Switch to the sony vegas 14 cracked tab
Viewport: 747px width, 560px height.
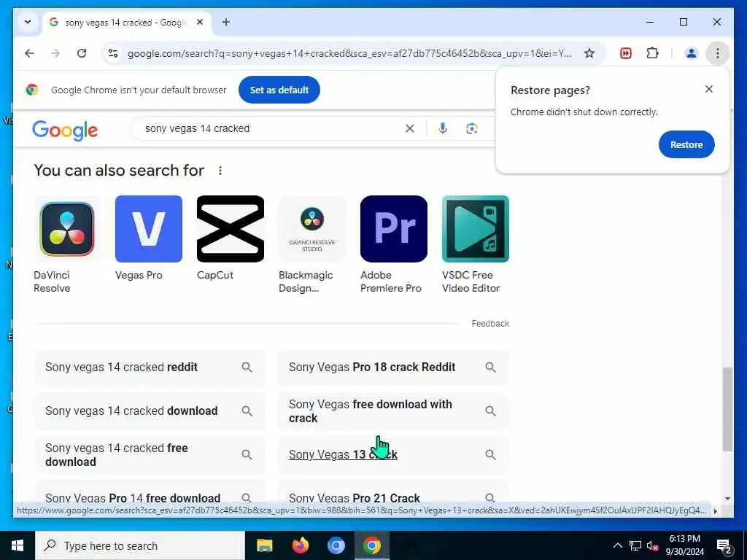click(x=125, y=23)
